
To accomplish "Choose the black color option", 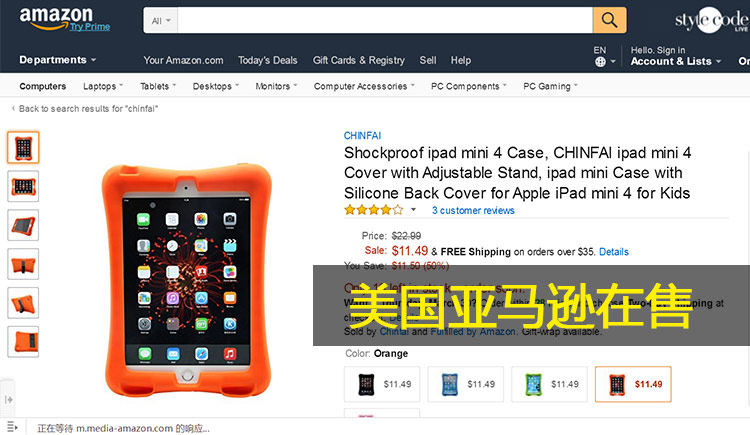I will point(382,384).
